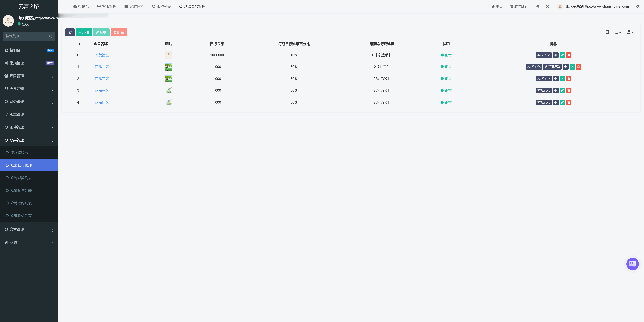Click green edit icon for 商品二区 row

coord(562,79)
